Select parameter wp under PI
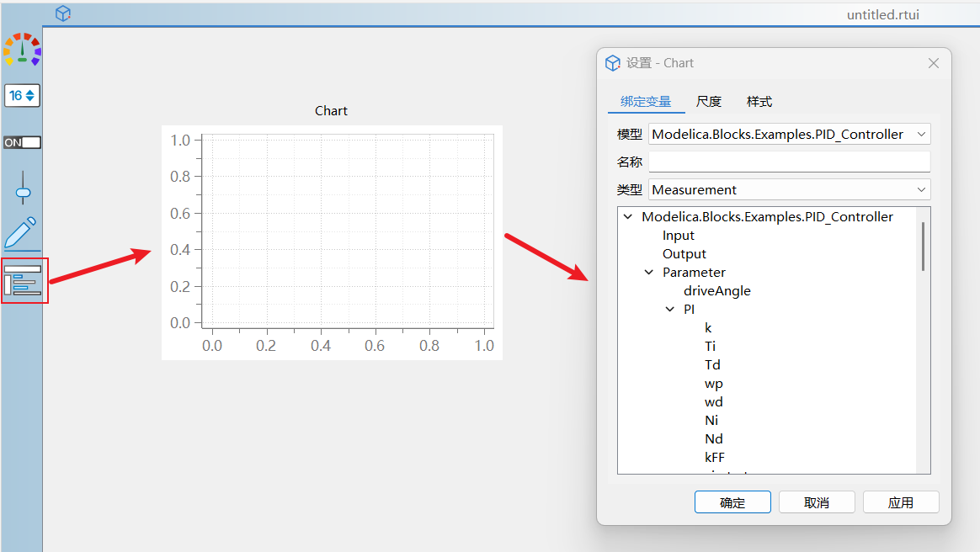The height and width of the screenshot is (552, 980). [714, 384]
